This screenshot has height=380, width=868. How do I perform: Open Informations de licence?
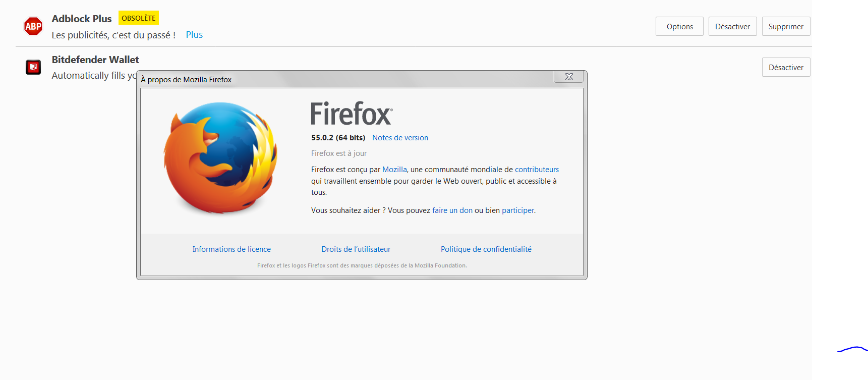[x=232, y=249]
